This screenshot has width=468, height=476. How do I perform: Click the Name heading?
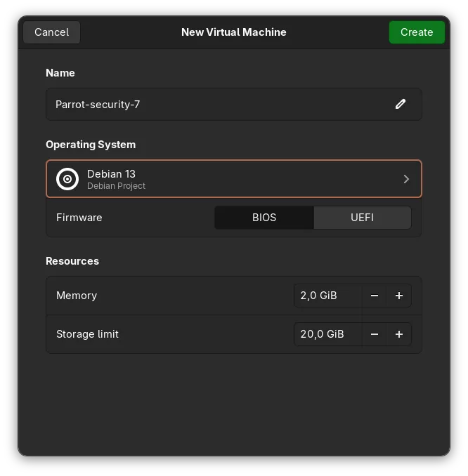[x=60, y=73]
